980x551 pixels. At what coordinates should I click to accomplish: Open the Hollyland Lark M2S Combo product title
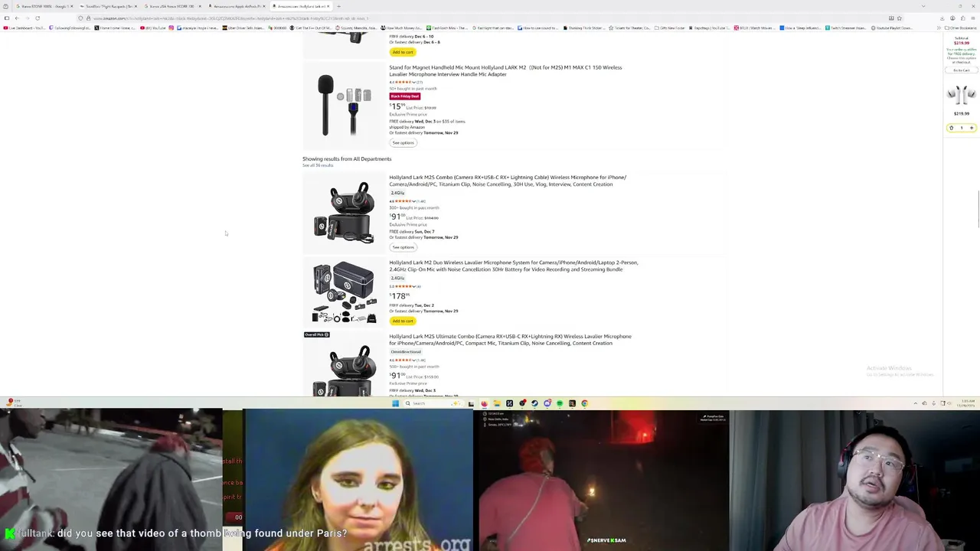tap(507, 181)
